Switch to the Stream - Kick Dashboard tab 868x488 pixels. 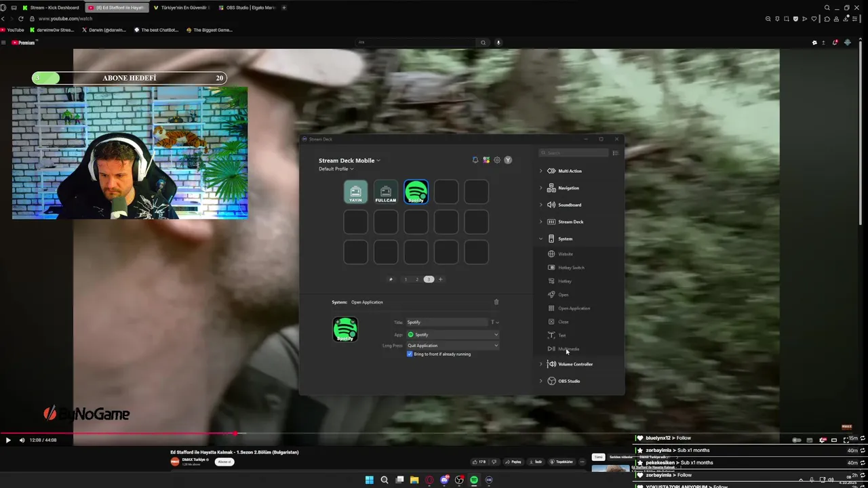point(50,7)
